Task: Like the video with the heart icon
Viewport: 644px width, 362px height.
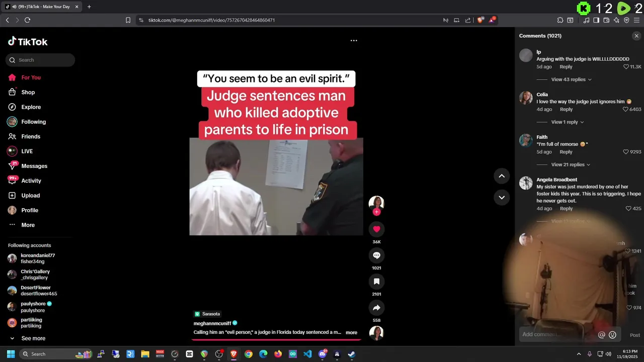Action: coord(376,229)
